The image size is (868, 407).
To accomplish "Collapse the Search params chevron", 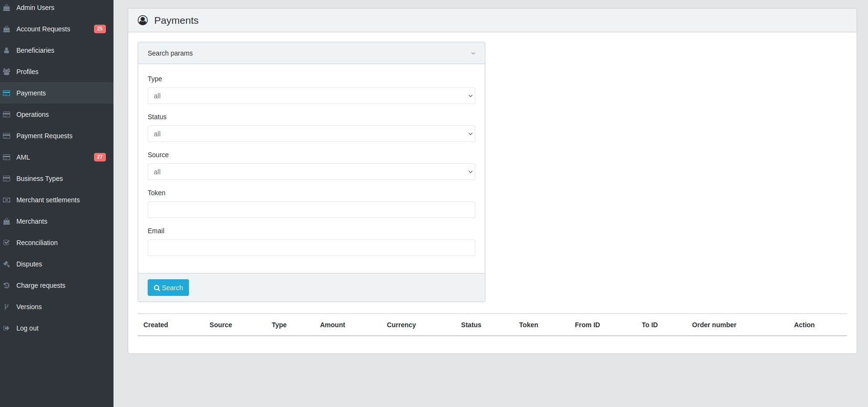I will [x=473, y=53].
